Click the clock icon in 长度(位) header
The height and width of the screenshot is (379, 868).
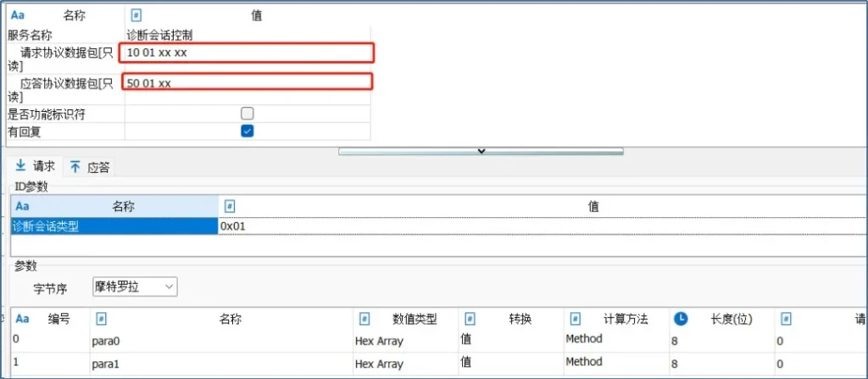[x=681, y=319]
